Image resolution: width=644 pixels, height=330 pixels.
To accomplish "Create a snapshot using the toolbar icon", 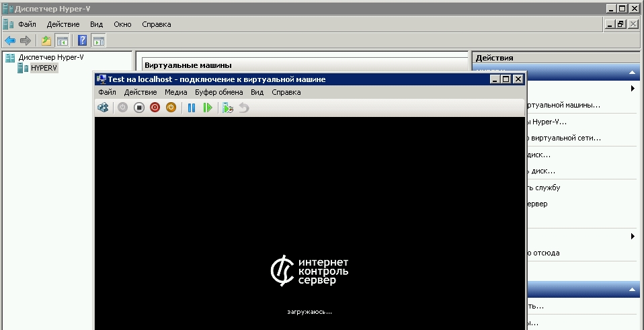I will (227, 108).
